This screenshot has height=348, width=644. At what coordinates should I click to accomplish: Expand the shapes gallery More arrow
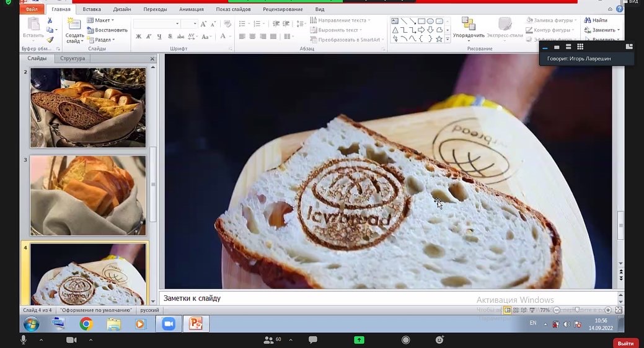448,40
